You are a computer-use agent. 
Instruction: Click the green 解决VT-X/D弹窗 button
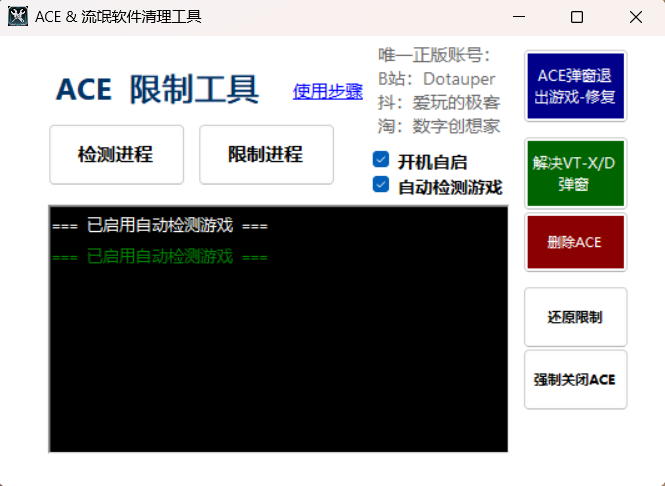pyautogui.click(x=576, y=173)
